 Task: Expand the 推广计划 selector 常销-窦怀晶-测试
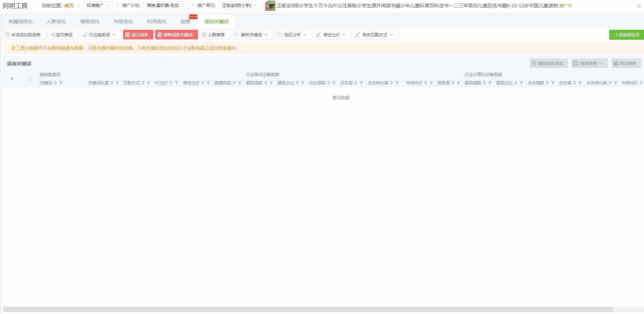point(166,6)
